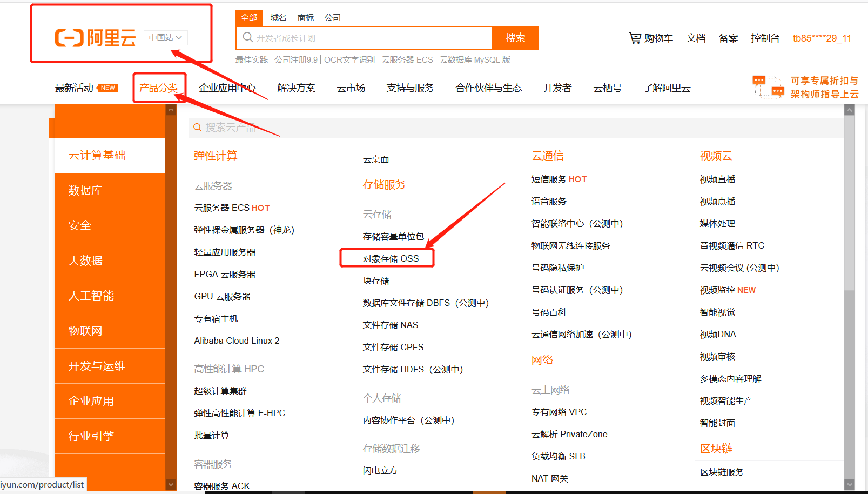Click sidebar scroll up arrow
The height and width of the screenshot is (494, 868).
(171, 110)
